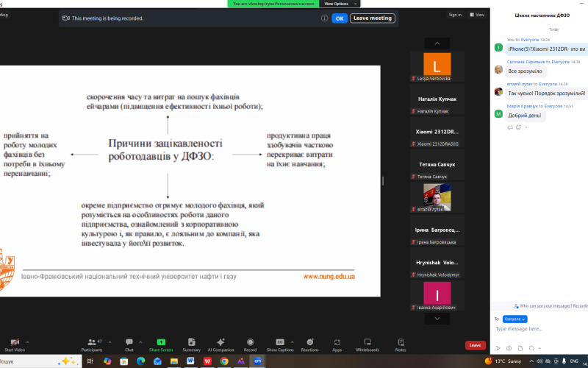Launch AI Companion from the toolbar
588x368 pixels.
(221, 342)
